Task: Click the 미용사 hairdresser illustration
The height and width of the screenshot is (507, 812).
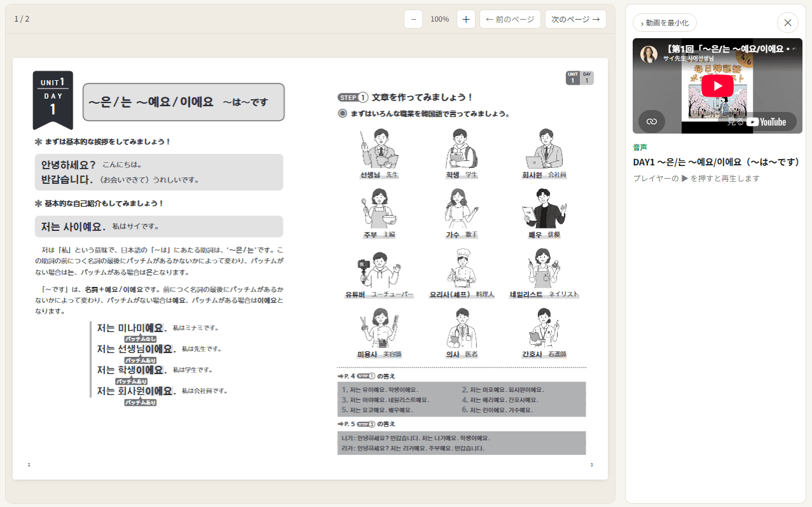Action: click(379, 329)
